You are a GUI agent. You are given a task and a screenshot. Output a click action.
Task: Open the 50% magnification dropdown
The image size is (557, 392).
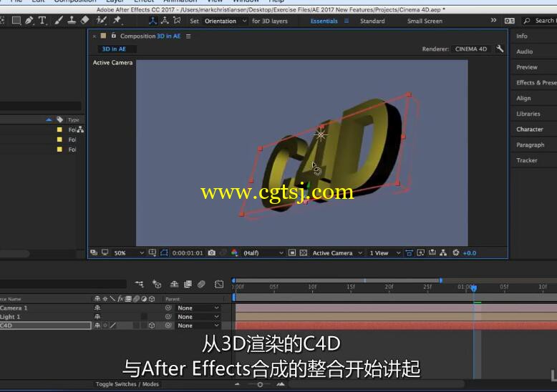point(129,253)
